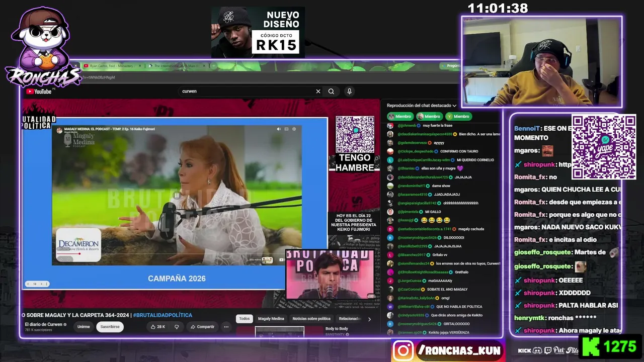Share the video with 'Compartir'
The height and width of the screenshot is (362, 644).
point(202,327)
